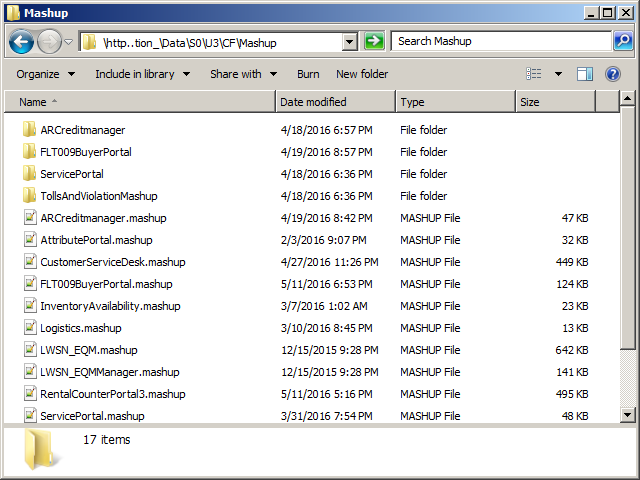The width and height of the screenshot is (640, 480).
Task: Open the view options dropdown arrow
Action: click(558, 74)
